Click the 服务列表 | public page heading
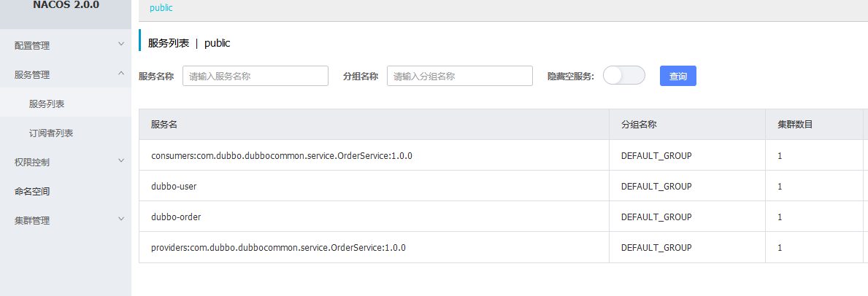Viewport: 868px width, 296px height. (189, 43)
